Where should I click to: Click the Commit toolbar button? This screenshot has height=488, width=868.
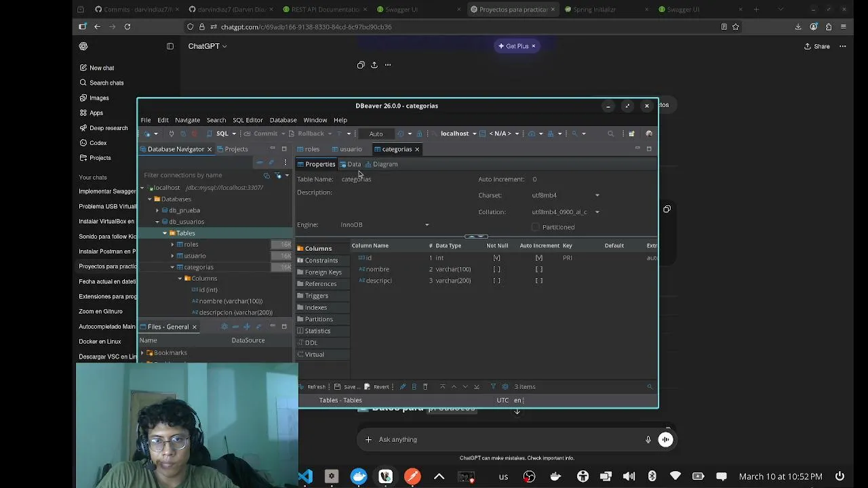coord(261,134)
